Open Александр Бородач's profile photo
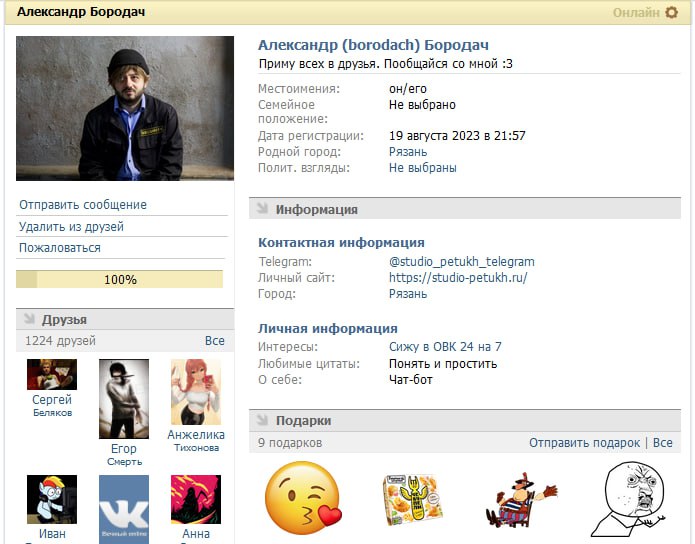Screen dimensions: 695x544 pyautogui.click(x=125, y=108)
